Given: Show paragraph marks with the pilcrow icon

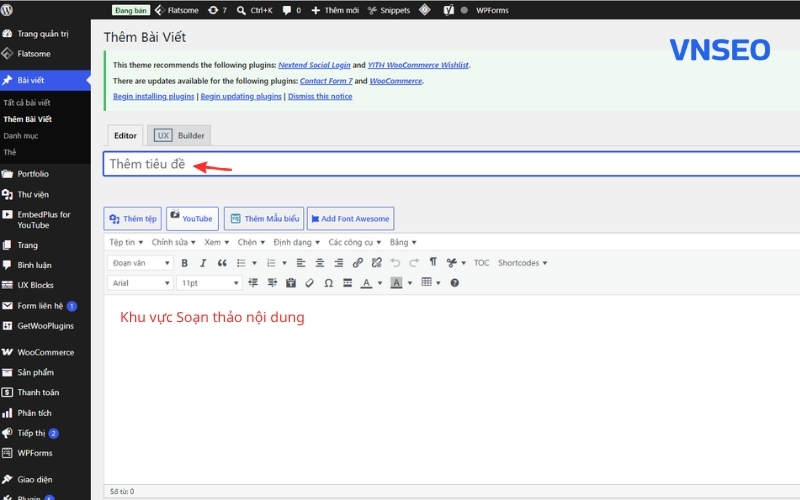Looking at the screenshot, I should (x=433, y=262).
